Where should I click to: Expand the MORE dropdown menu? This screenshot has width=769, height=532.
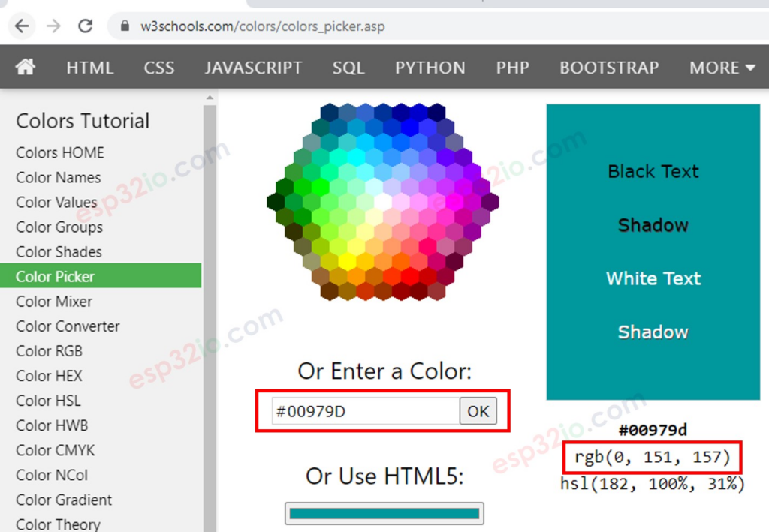pyautogui.click(x=722, y=67)
